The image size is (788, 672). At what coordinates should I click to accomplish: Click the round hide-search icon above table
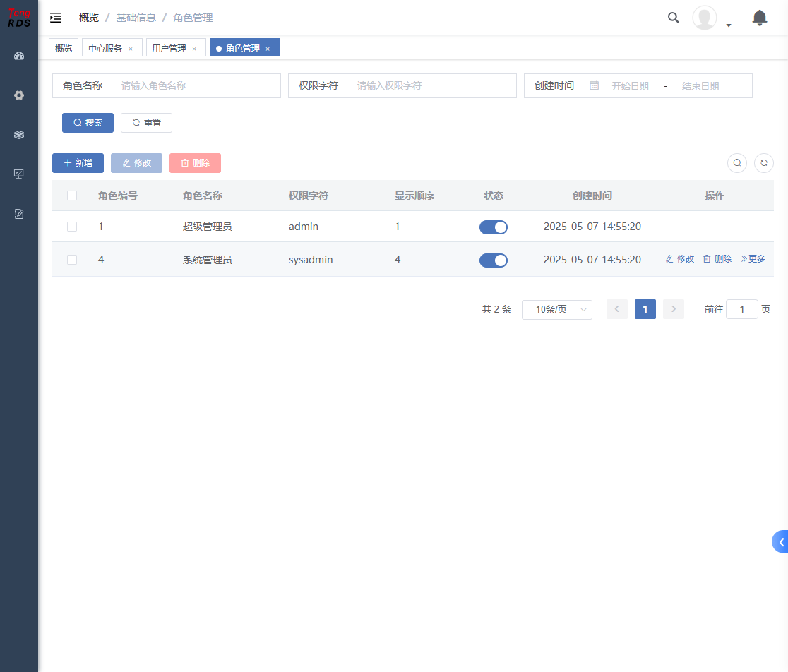(737, 163)
